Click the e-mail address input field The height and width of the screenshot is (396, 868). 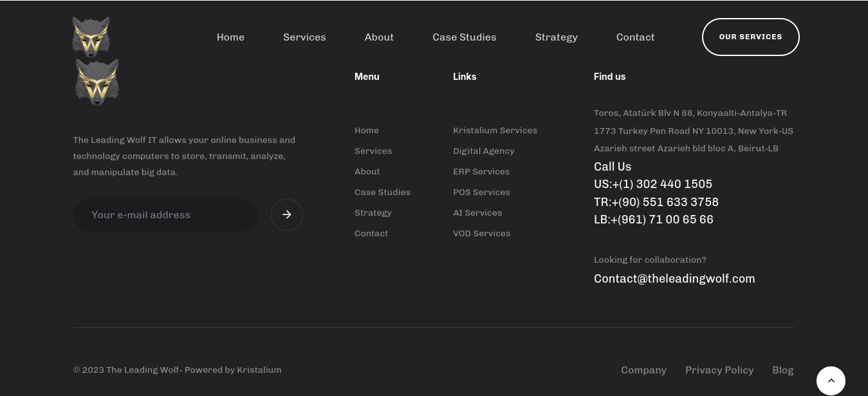(x=165, y=214)
